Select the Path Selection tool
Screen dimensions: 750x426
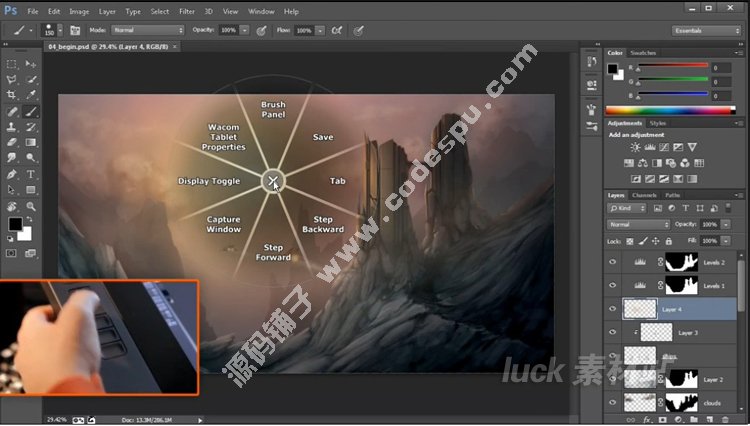click(11, 190)
